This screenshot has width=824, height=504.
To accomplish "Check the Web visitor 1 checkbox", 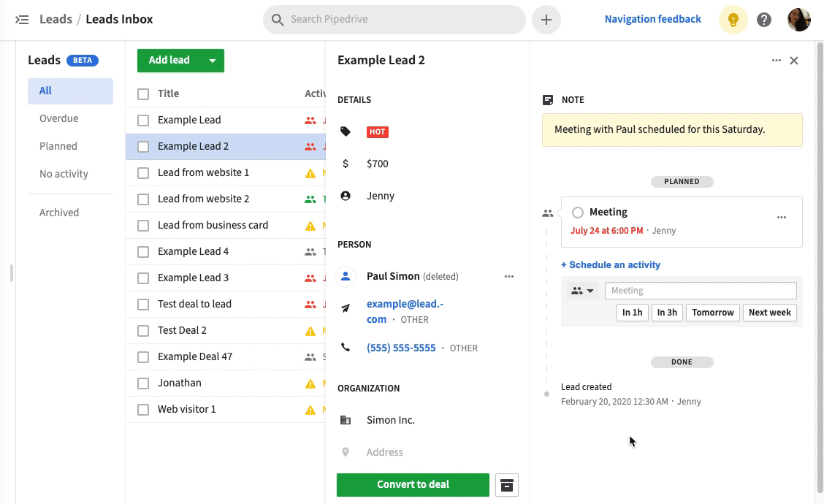I will (143, 409).
